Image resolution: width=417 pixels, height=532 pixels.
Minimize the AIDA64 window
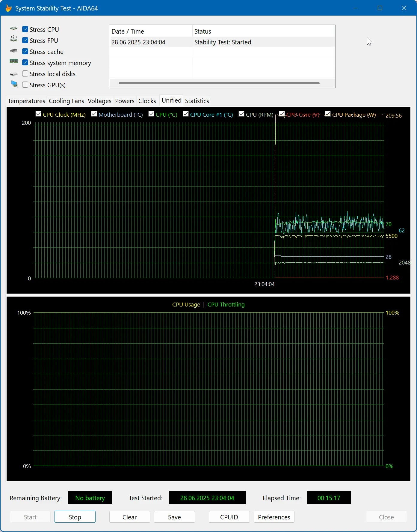(356, 8)
